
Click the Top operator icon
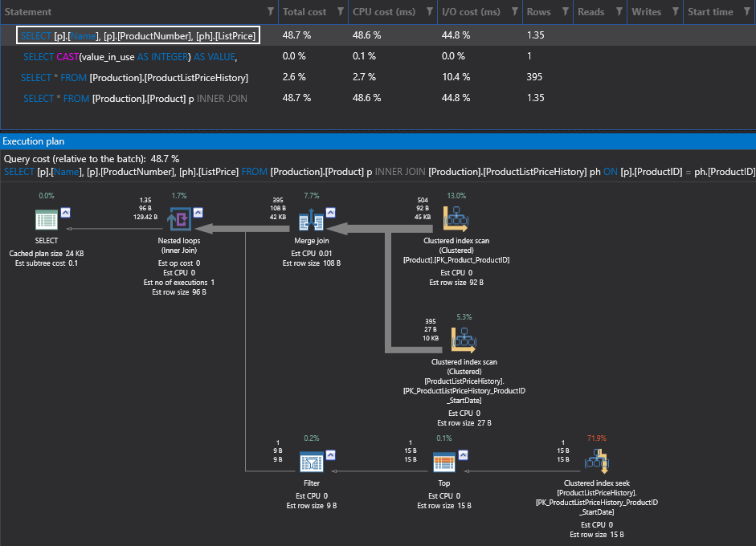tap(443, 461)
